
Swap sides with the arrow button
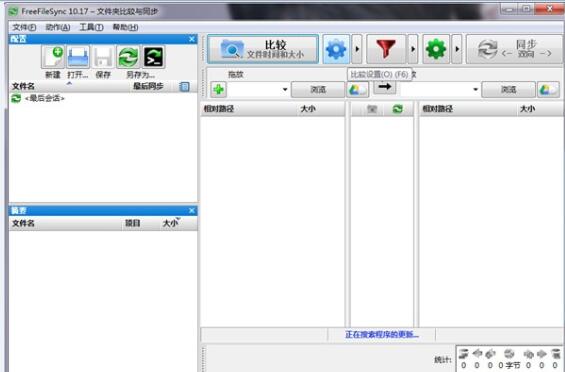pos(384,87)
